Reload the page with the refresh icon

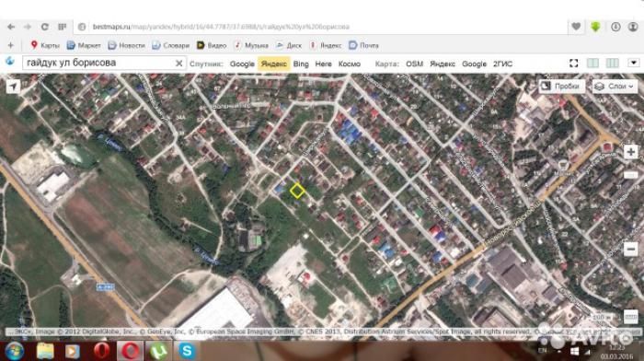tap(44, 27)
